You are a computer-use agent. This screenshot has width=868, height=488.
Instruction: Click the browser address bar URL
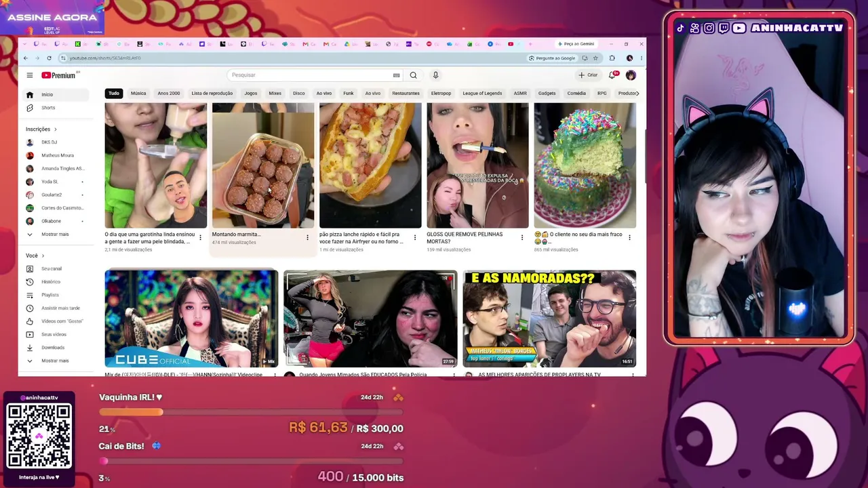pos(105,58)
